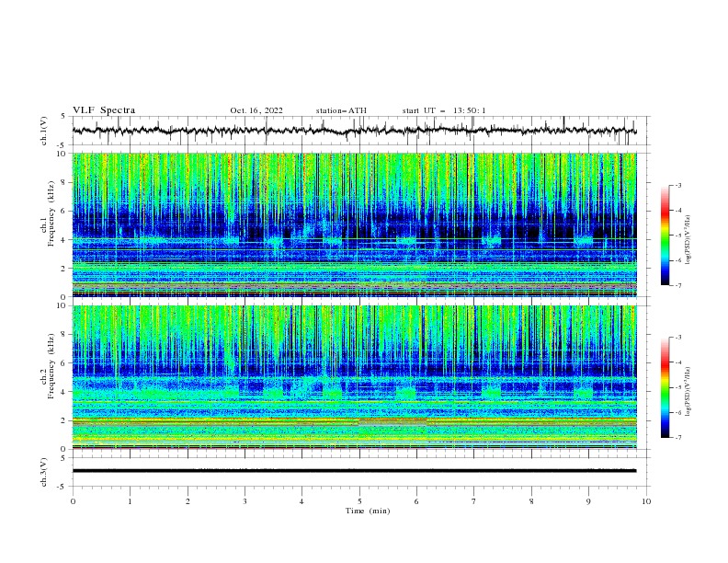Click the lower color bar legend

[665, 387]
